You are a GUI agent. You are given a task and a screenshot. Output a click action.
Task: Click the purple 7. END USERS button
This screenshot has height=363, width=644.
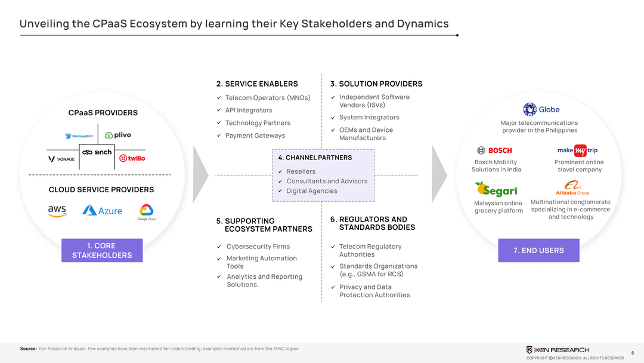538,250
